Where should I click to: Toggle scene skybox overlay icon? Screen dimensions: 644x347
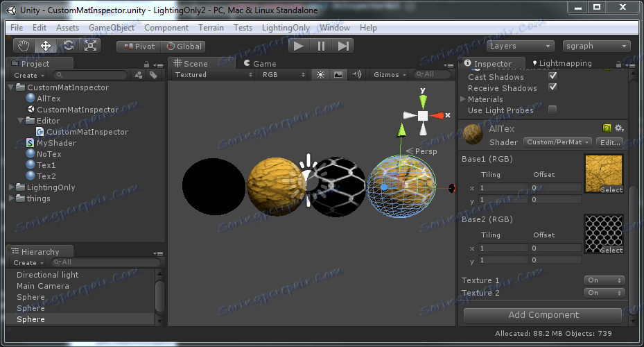coord(338,74)
